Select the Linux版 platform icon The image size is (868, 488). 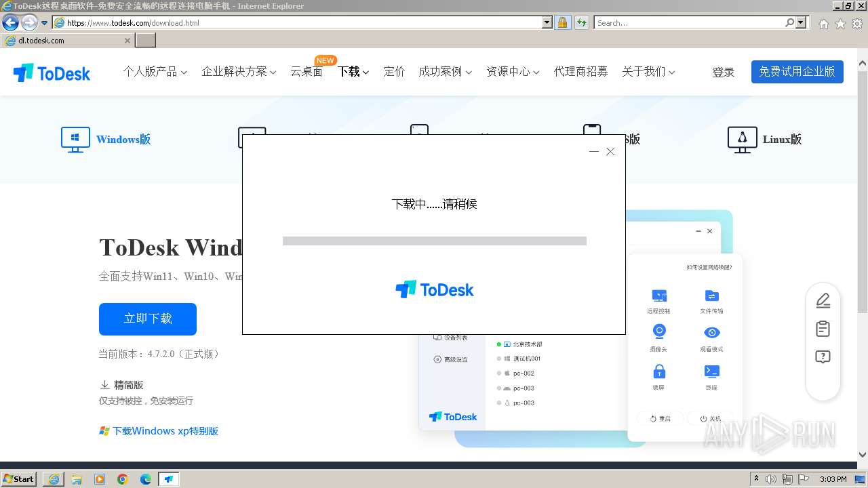742,140
